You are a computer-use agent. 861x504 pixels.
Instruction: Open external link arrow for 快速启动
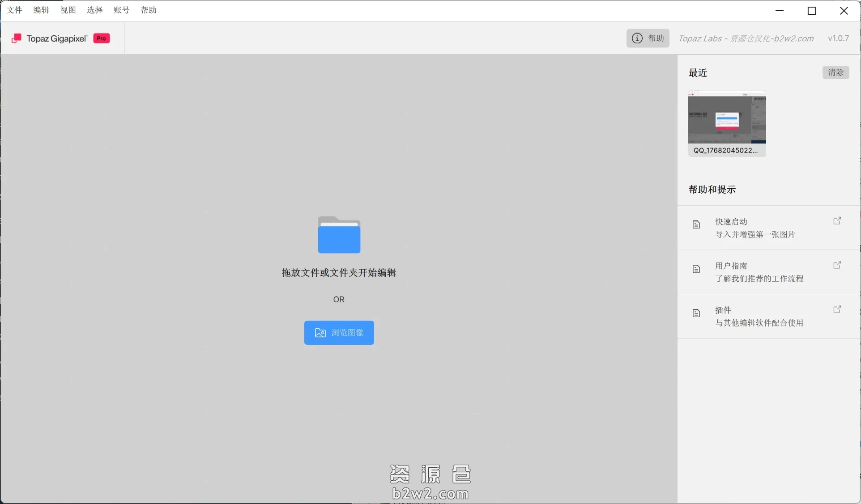click(837, 221)
